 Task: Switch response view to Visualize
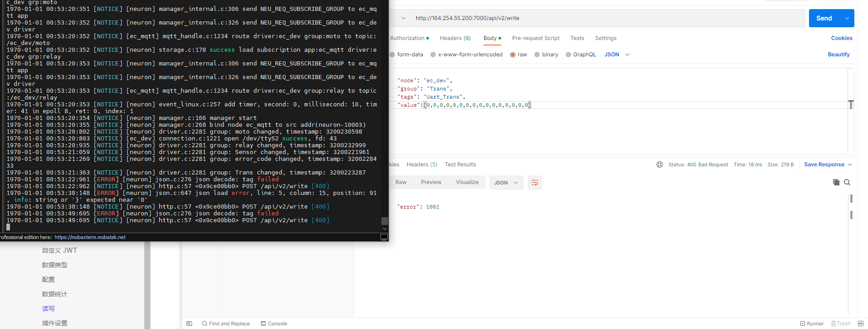pos(467,182)
